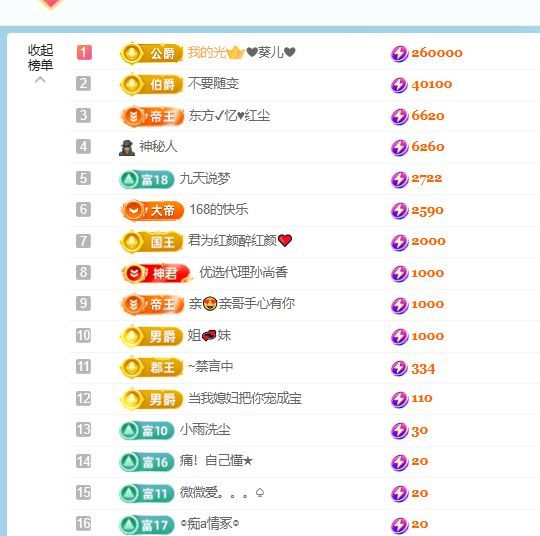Image resolution: width=540 pixels, height=536 pixels.
Task: Click the 富16 badge beside 痛！自己懂★
Action: pyautogui.click(x=147, y=462)
